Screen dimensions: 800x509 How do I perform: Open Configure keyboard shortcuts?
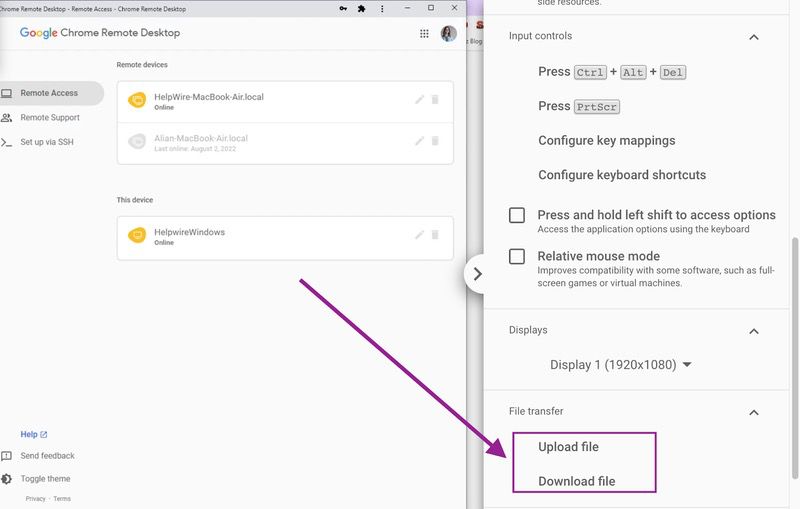[622, 175]
